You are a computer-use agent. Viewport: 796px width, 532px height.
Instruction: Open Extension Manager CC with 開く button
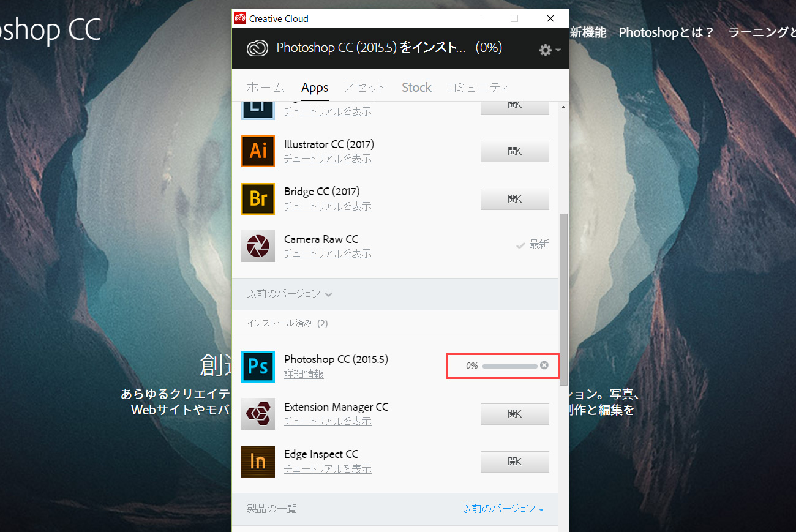click(x=515, y=414)
